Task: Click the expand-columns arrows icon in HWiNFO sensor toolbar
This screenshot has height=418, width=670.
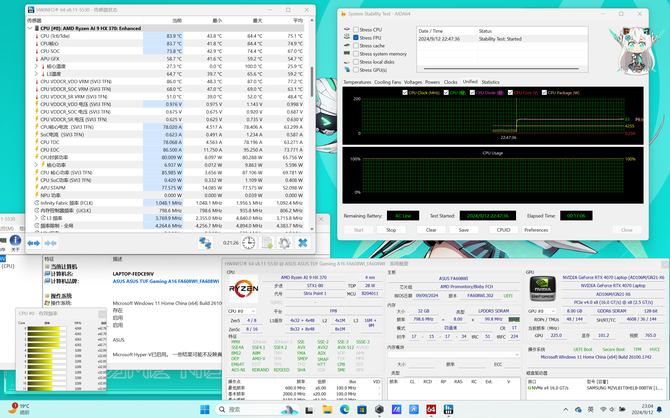Action: [33, 243]
